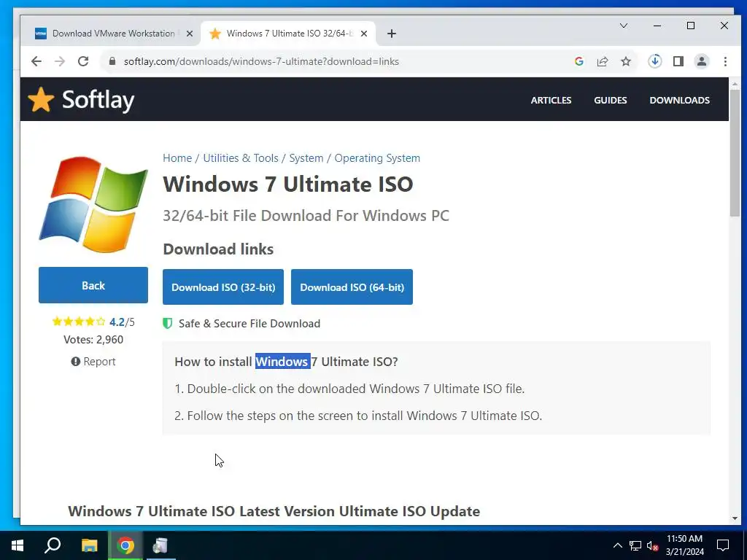The height and width of the screenshot is (560, 747).
Task: Click Download ISO (32-bit) button
Action: (223, 287)
